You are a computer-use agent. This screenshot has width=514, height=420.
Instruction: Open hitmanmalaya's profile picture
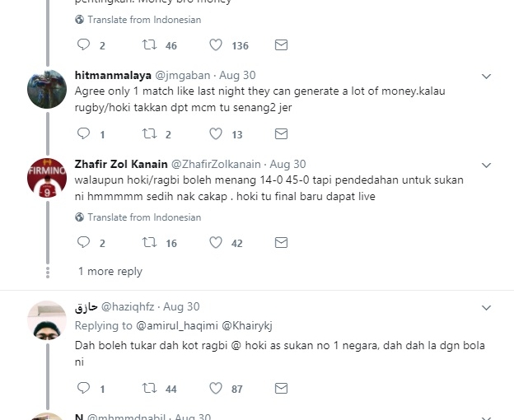[x=47, y=89]
